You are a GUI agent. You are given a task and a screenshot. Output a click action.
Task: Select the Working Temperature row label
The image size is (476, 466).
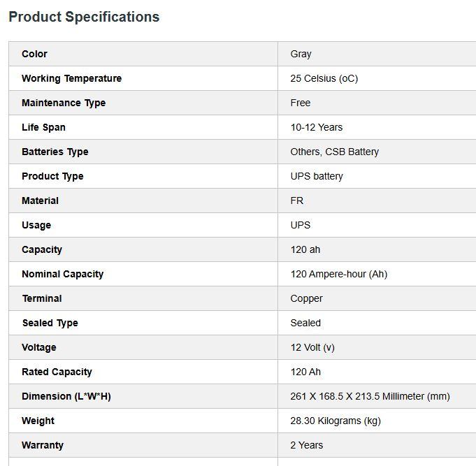point(71,78)
